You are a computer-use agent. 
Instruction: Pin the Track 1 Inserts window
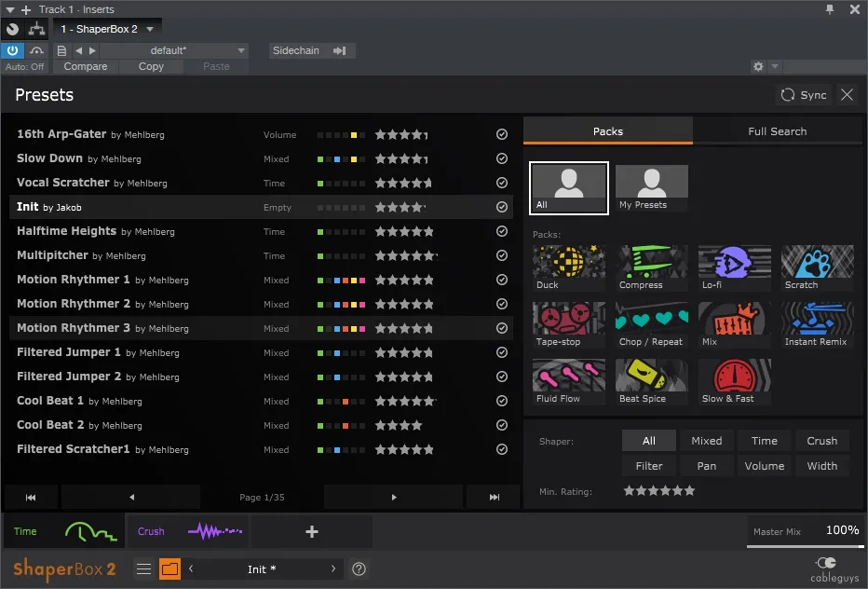pos(830,9)
